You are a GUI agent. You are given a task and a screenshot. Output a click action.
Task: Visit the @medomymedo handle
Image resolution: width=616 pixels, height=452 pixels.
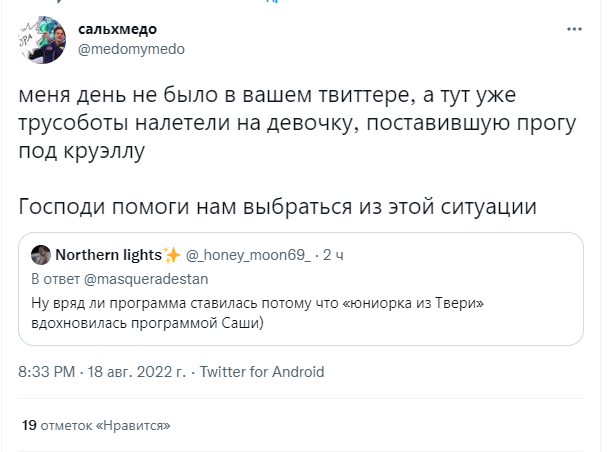tap(131, 48)
